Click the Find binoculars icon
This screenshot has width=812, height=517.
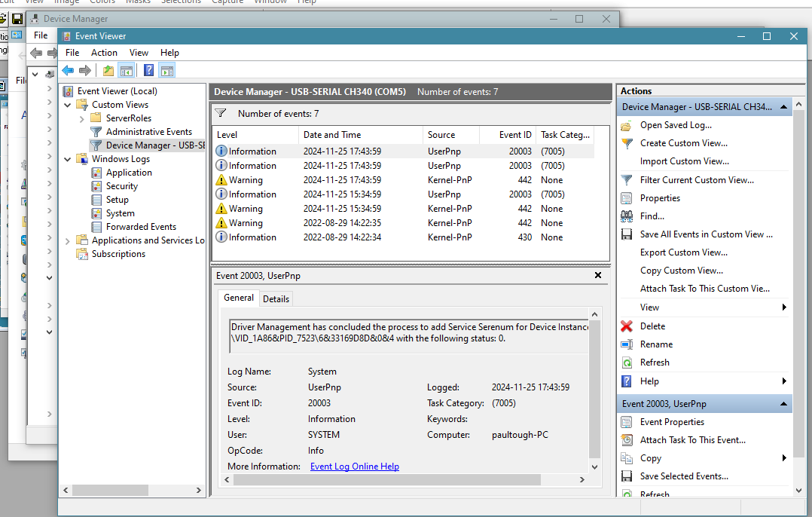627,216
